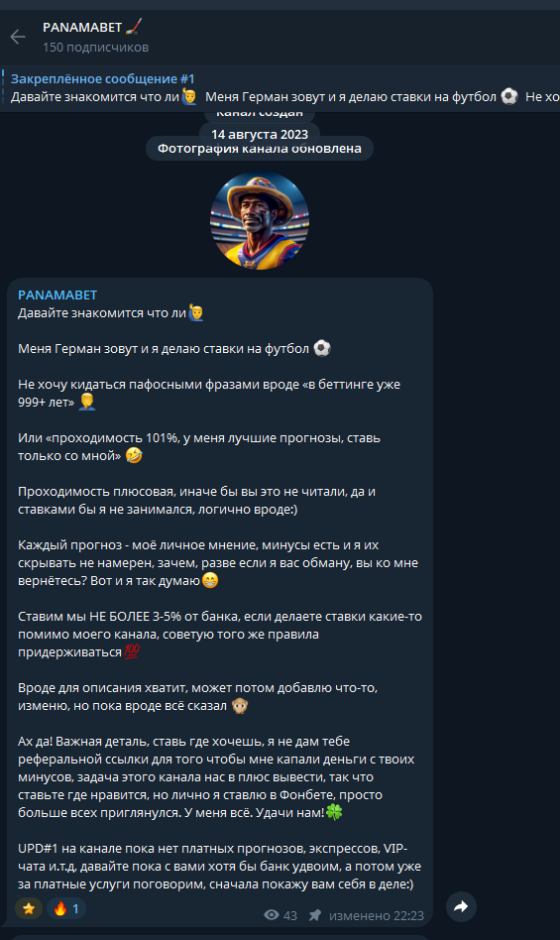
Task: Click the red 100 emoji after придерживаться
Action: pyautogui.click(x=132, y=651)
